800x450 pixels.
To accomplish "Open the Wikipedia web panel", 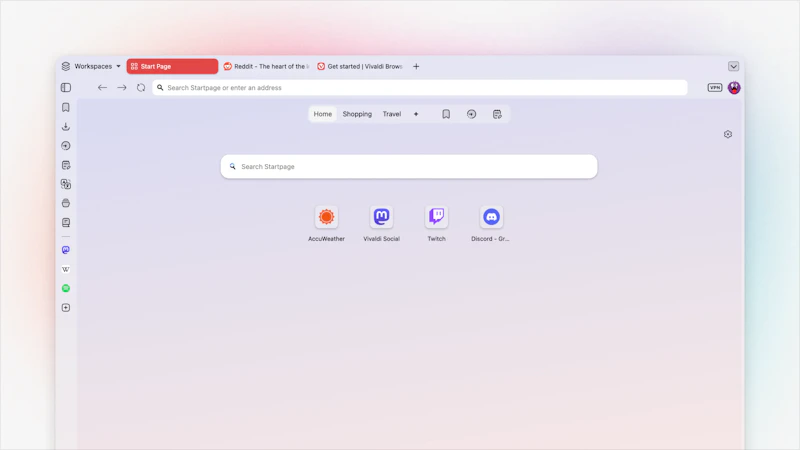I will coord(66,269).
